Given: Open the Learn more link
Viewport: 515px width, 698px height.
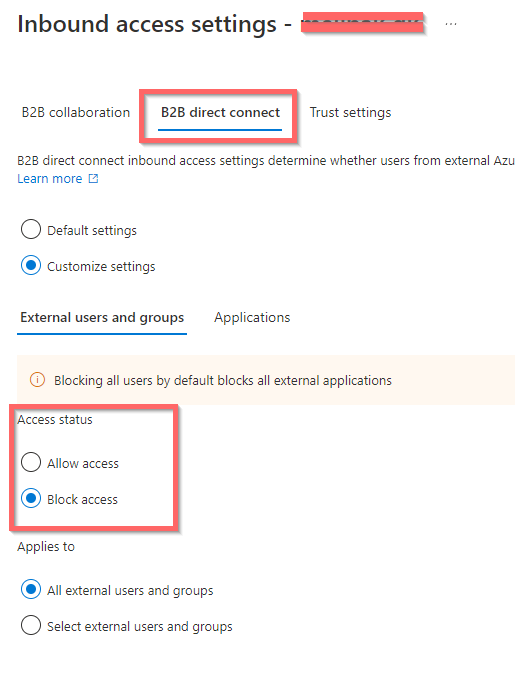Looking at the screenshot, I should pos(50,179).
